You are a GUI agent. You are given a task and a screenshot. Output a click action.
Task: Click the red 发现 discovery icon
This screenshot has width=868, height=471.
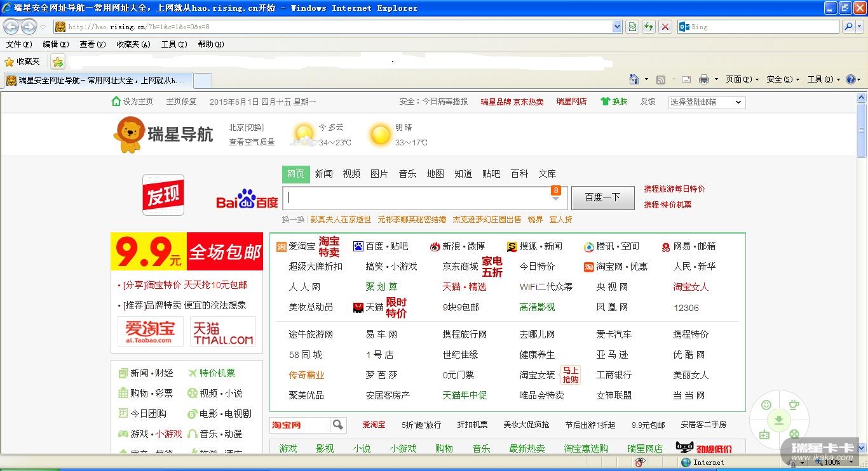[163, 195]
